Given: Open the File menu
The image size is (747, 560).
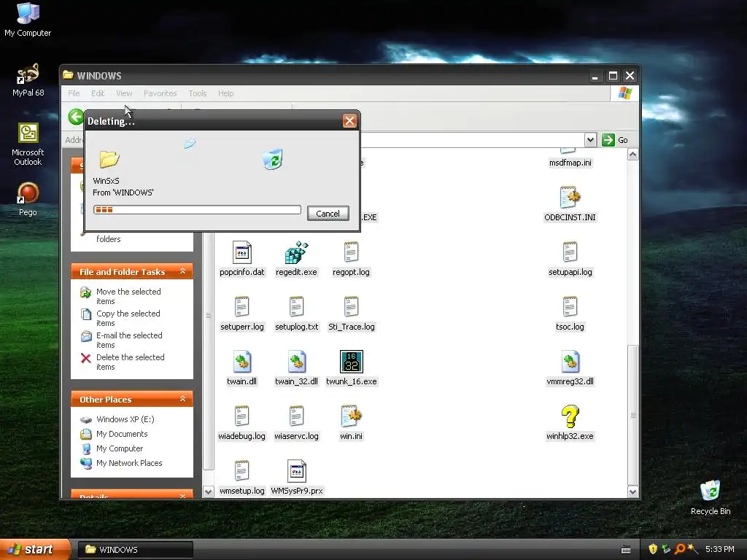Looking at the screenshot, I should [x=74, y=93].
